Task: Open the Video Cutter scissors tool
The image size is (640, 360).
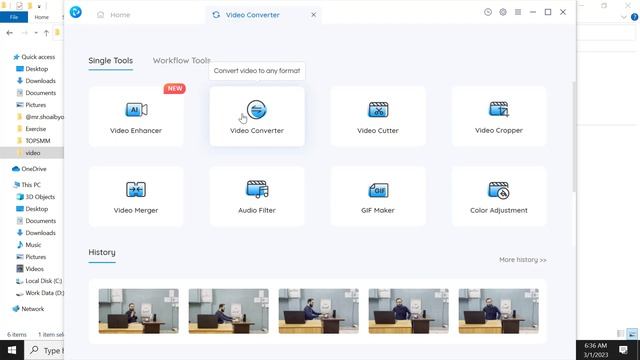Action: 378,116
